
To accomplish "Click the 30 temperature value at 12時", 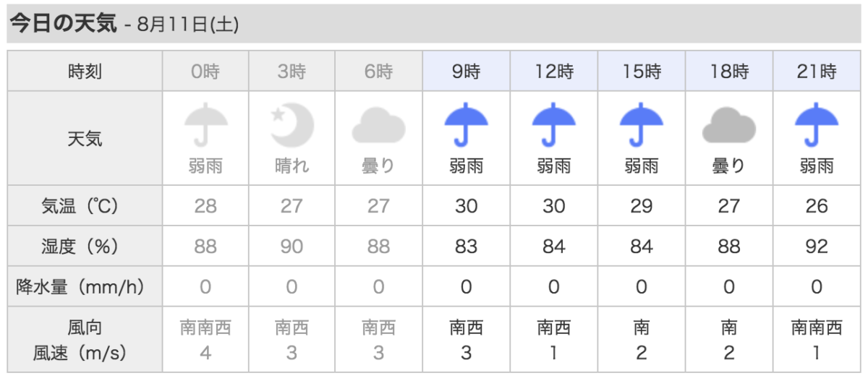I will coord(554,206).
